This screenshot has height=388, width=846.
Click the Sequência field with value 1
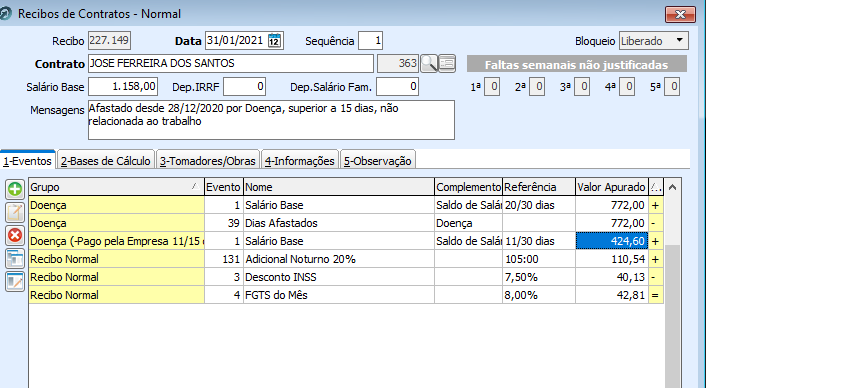371,40
